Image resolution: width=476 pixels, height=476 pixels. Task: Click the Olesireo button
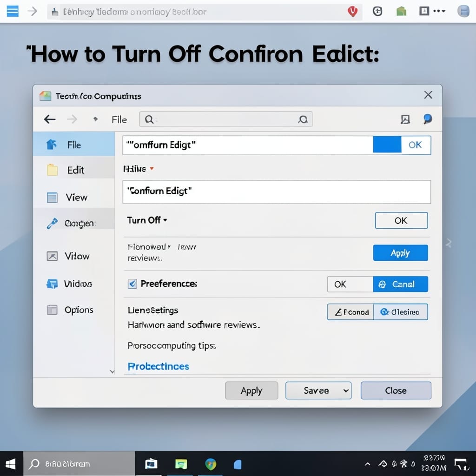[x=400, y=312]
